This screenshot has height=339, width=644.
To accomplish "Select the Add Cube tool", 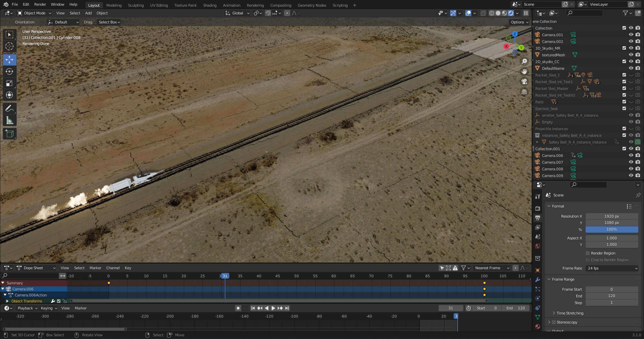I will (x=9, y=134).
